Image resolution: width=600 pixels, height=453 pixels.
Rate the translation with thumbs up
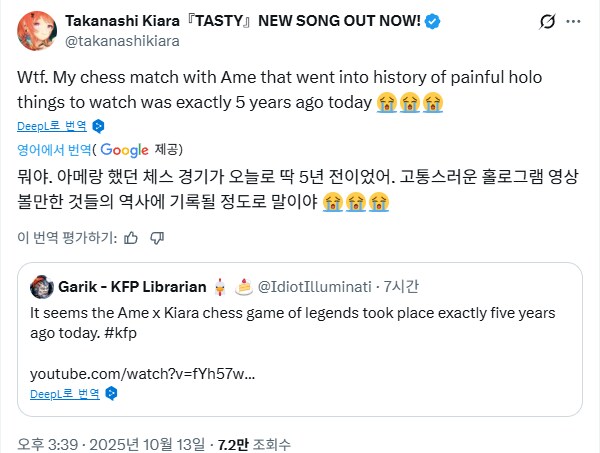click(130, 237)
